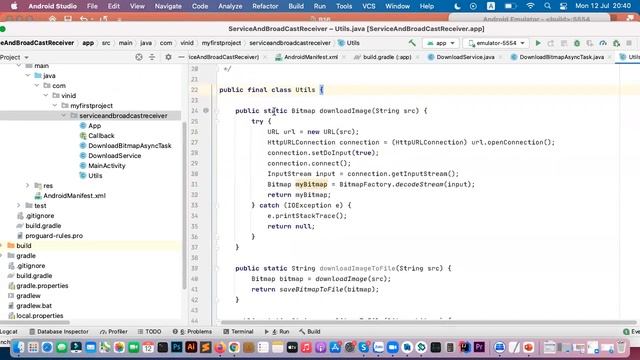Click collapse all icon in Project panel

[x=152, y=57]
